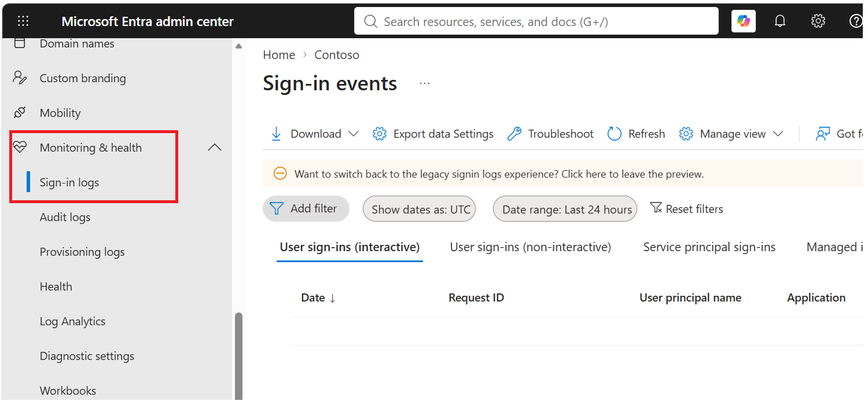Click the Domain names icon in sidebar
The image size is (868, 419).
(20, 43)
